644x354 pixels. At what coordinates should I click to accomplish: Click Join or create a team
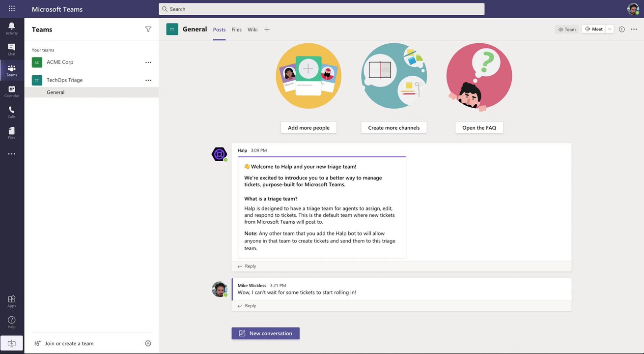click(x=64, y=343)
